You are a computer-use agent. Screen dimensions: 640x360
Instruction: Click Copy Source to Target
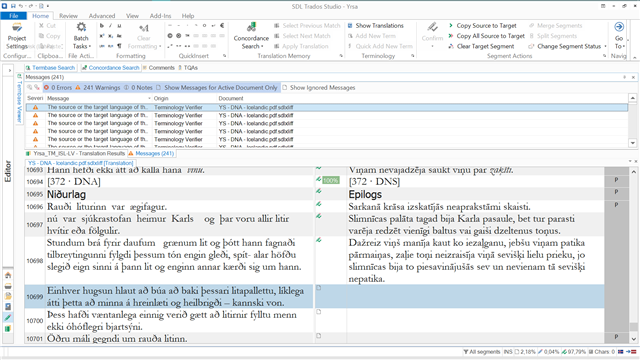click(x=482, y=26)
